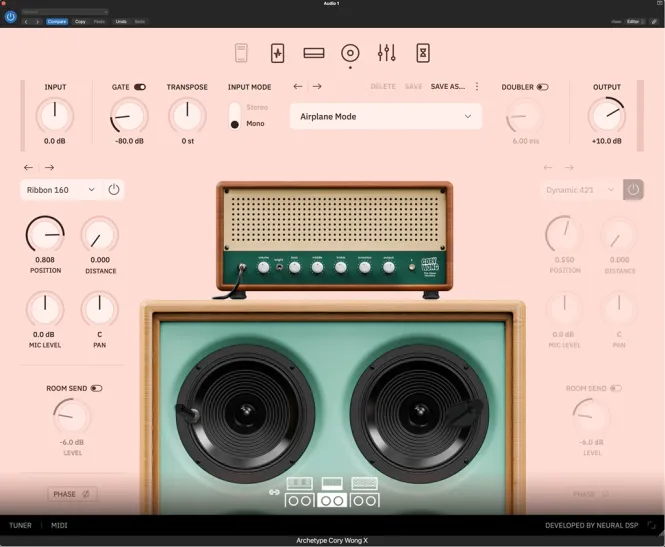Choose the first cabinet thumbnail
Image resolution: width=665 pixels, height=547 pixels.
[x=299, y=501]
